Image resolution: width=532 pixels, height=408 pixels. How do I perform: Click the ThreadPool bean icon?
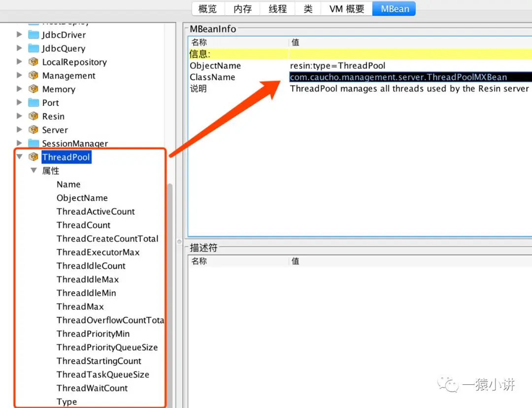coord(33,157)
